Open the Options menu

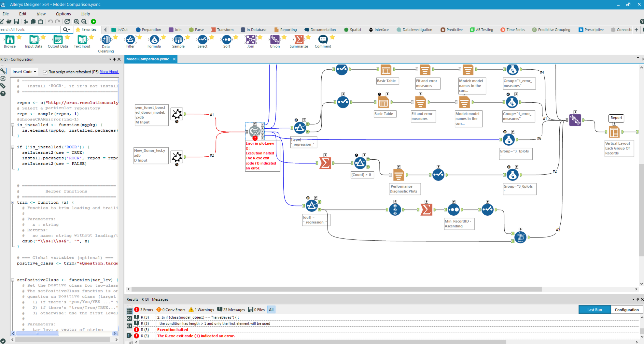(63, 14)
